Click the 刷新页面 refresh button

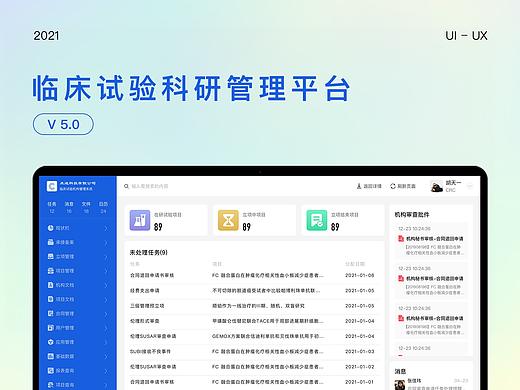[x=403, y=186]
